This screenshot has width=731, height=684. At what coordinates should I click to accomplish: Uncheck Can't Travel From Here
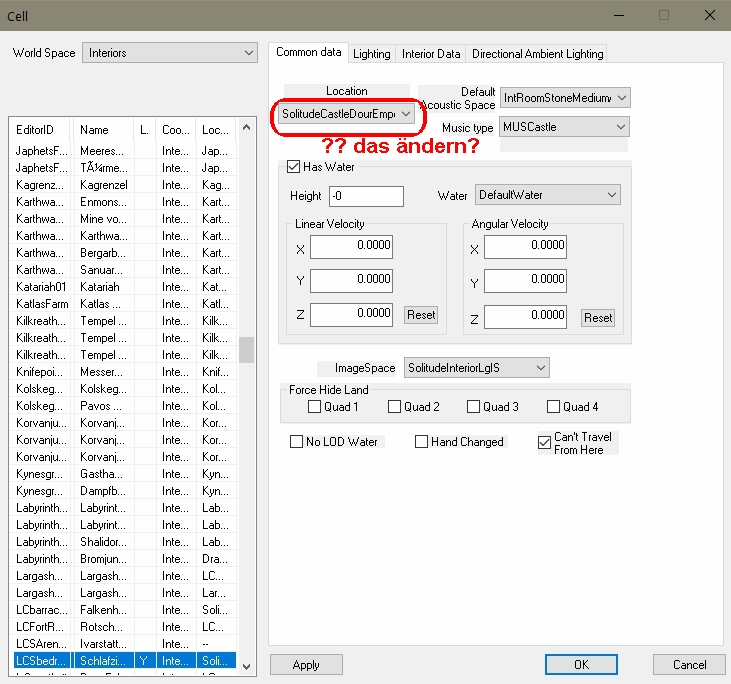544,442
